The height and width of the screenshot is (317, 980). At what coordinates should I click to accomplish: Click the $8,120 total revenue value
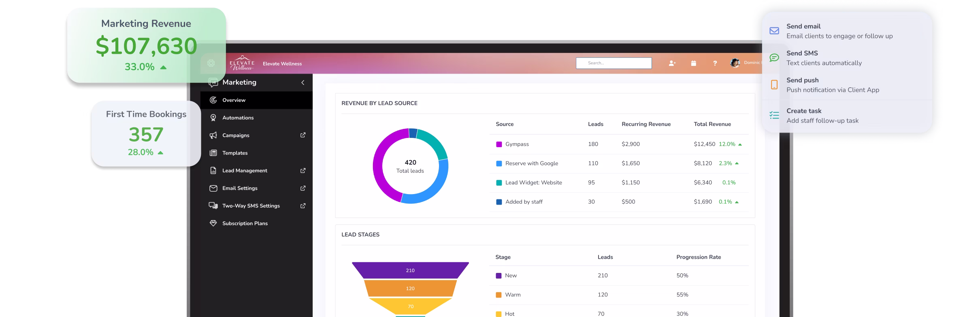point(703,163)
